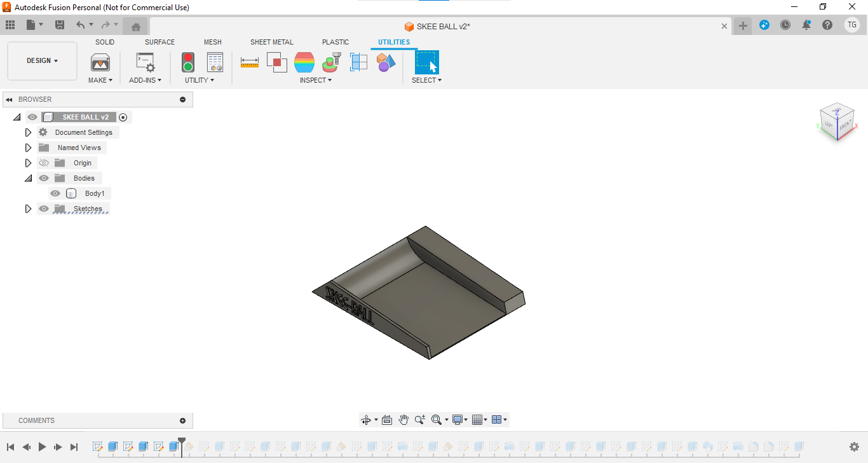
Task: Click the Redo arrow
Action: pyautogui.click(x=105, y=25)
